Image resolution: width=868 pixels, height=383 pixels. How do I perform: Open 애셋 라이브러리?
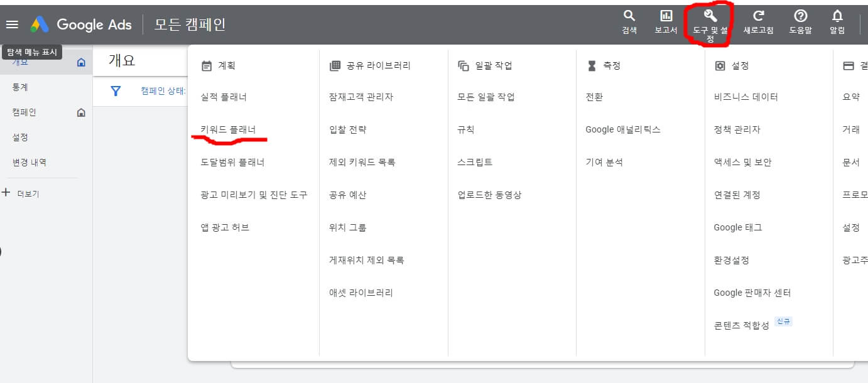tap(361, 293)
